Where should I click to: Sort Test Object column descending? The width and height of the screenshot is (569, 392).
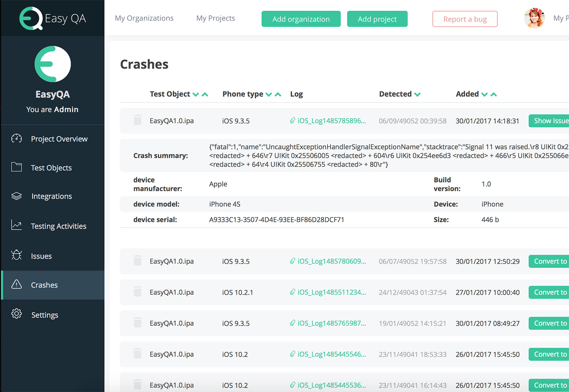[196, 94]
